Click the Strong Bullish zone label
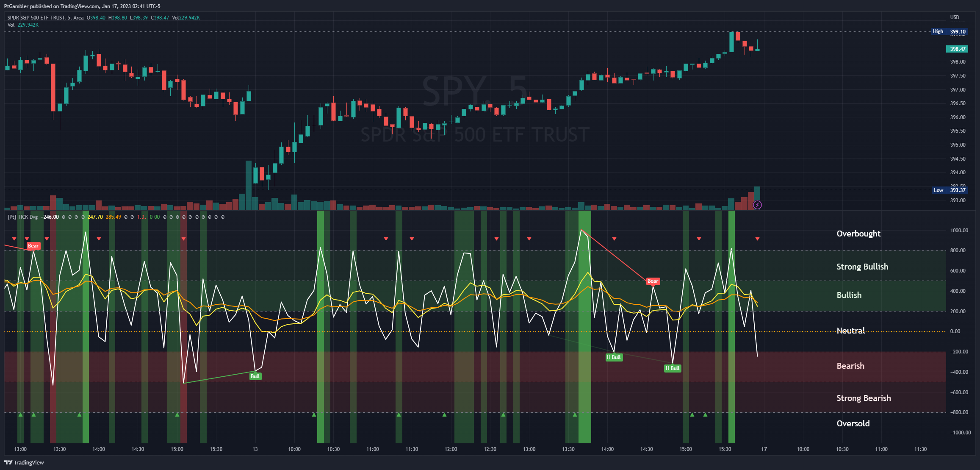The image size is (980, 470). [x=862, y=267]
